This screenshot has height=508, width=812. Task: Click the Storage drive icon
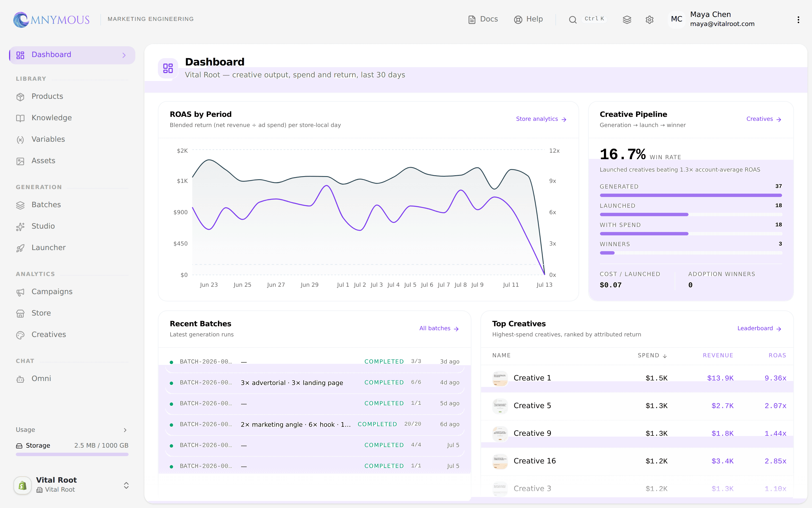[x=19, y=446]
